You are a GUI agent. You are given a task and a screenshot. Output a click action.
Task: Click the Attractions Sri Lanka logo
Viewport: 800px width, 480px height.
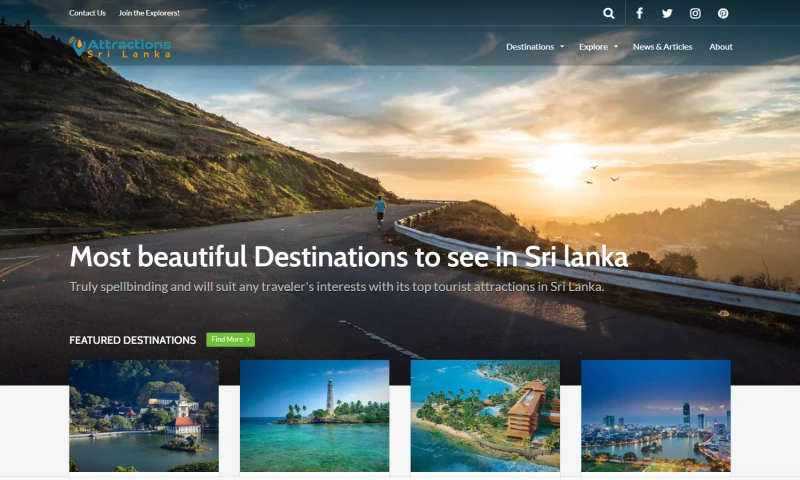pos(120,47)
